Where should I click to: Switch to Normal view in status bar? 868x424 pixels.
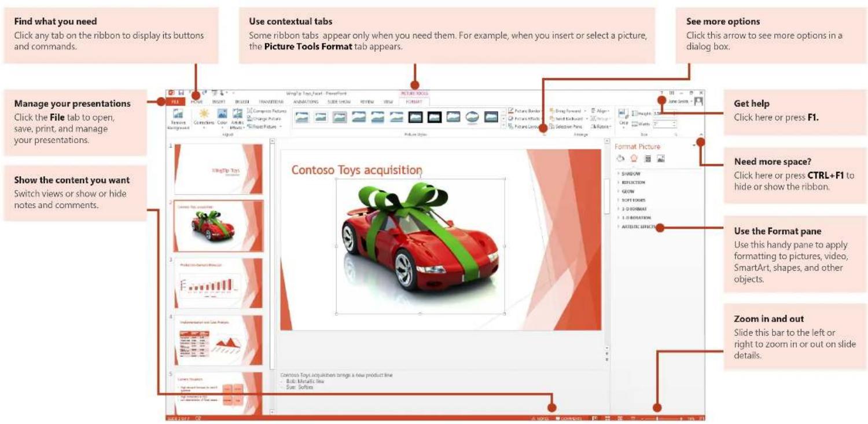point(594,418)
